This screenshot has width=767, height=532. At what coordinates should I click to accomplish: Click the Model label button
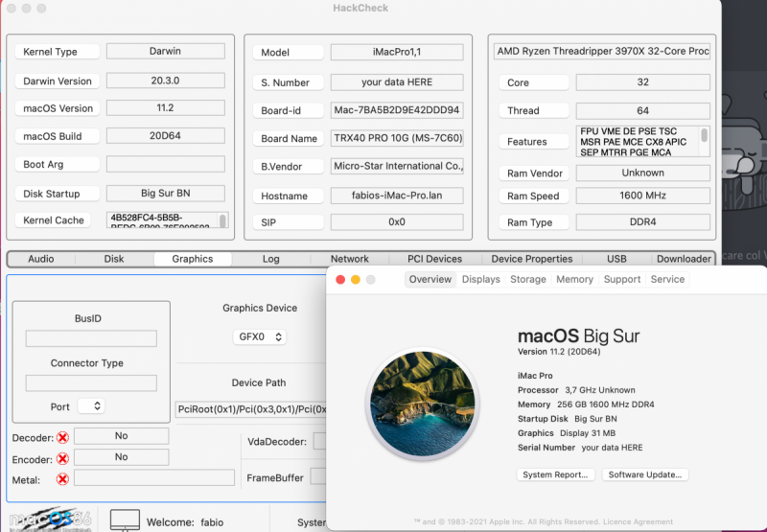pyautogui.click(x=289, y=53)
